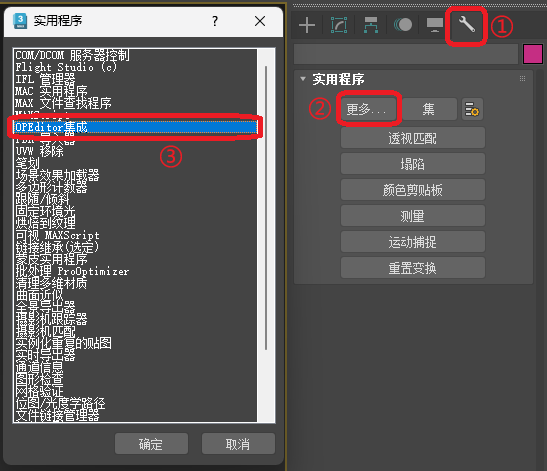Click the object name input field
Screen dimensions: 547x471
click(406, 54)
